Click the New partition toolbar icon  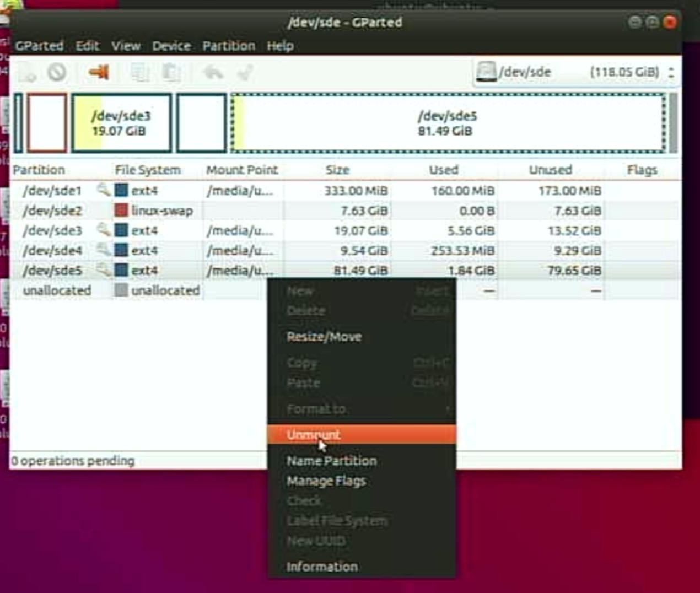coord(27,73)
